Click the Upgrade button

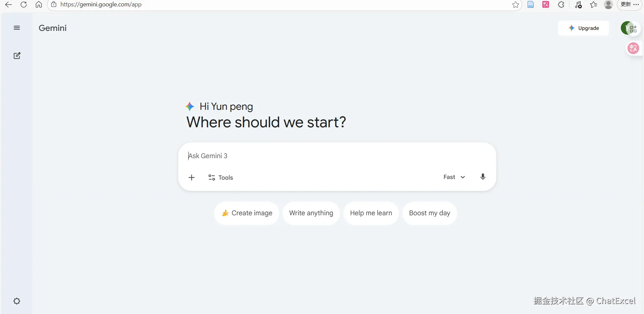point(583,28)
